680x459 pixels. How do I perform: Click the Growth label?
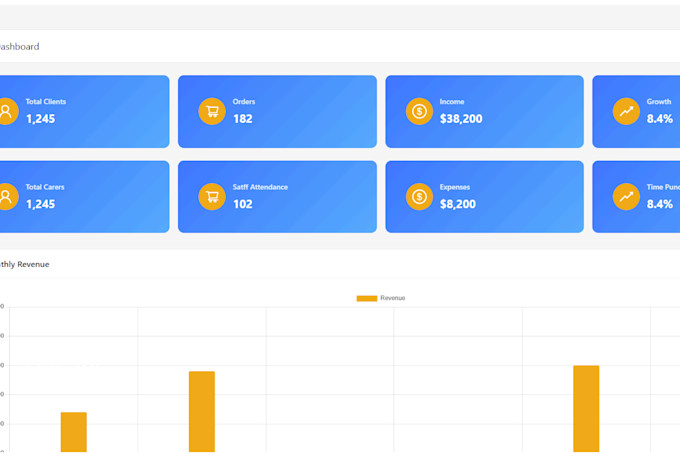click(659, 102)
